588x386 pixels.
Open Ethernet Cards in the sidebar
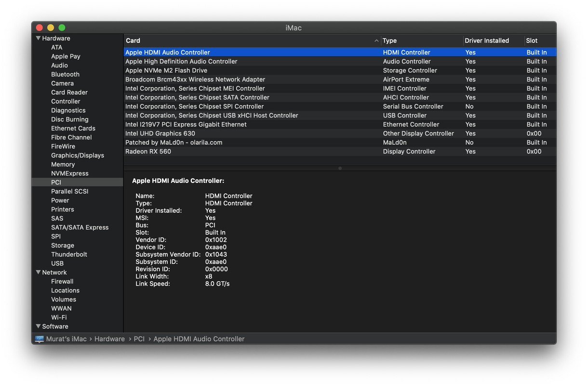tap(73, 128)
